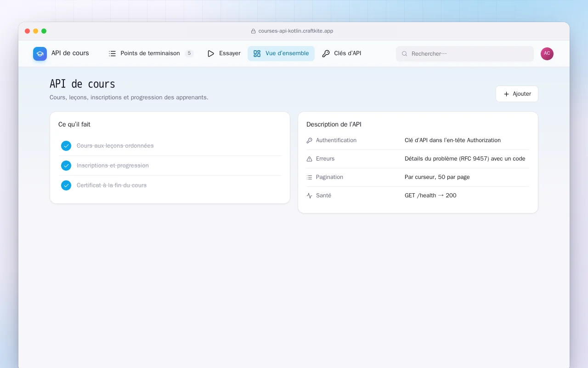Click the key icon next to Authentification
The width and height of the screenshot is (588, 368).
pyautogui.click(x=310, y=140)
